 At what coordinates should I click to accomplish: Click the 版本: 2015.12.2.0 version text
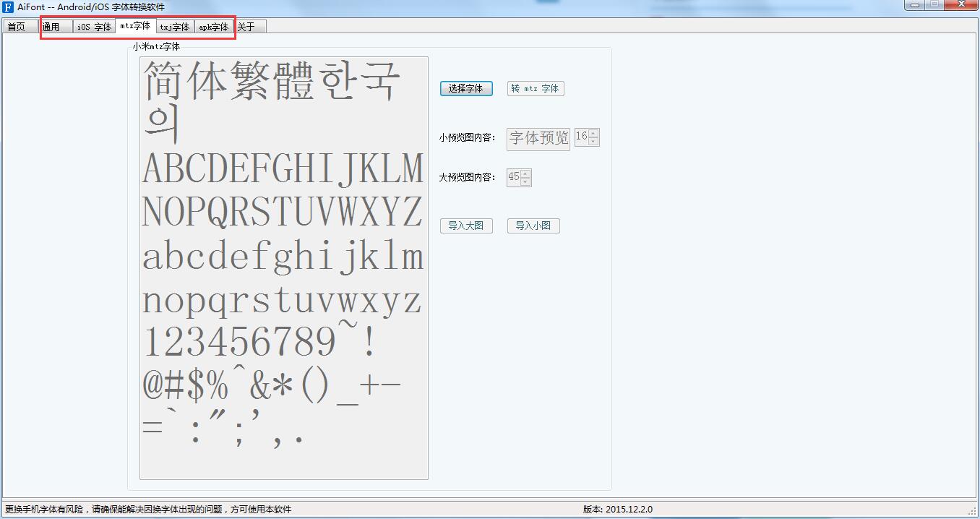coord(618,509)
